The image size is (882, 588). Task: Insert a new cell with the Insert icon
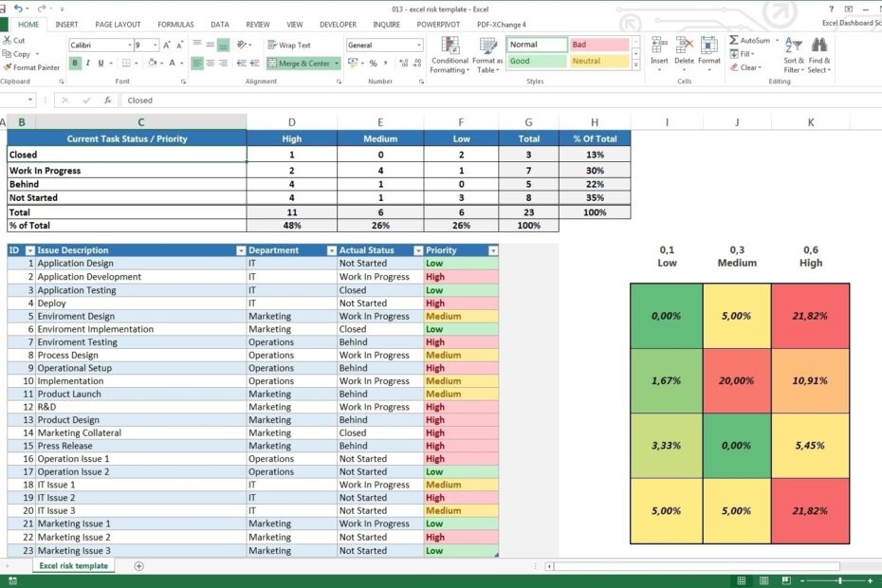pyautogui.click(x=659, y=43)
